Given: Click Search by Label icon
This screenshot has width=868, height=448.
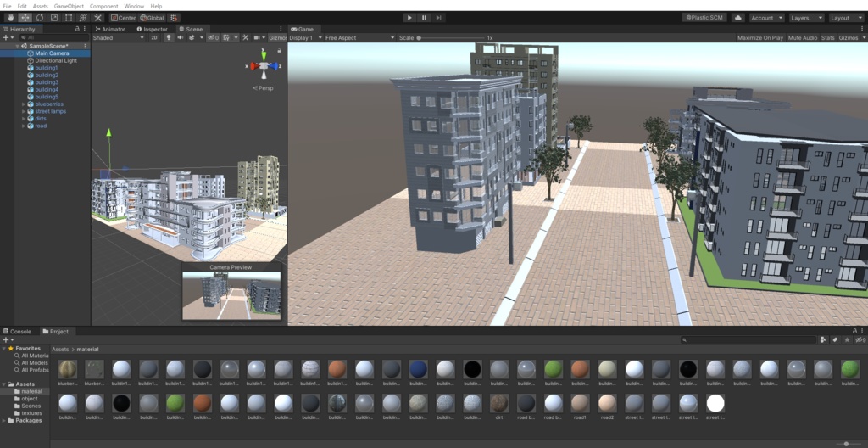Looking at the screenshot, I should coord(835,340).
